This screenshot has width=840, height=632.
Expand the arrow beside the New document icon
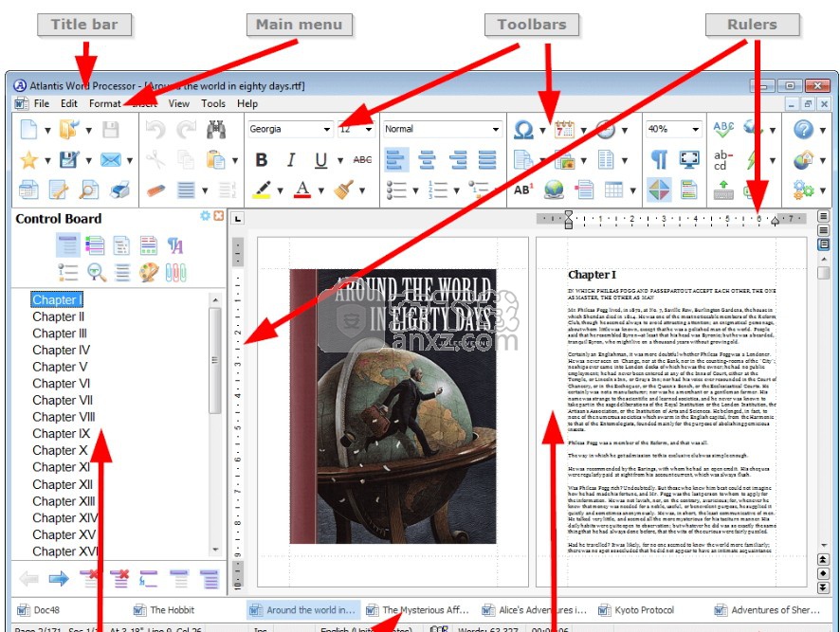click(47, 130)
